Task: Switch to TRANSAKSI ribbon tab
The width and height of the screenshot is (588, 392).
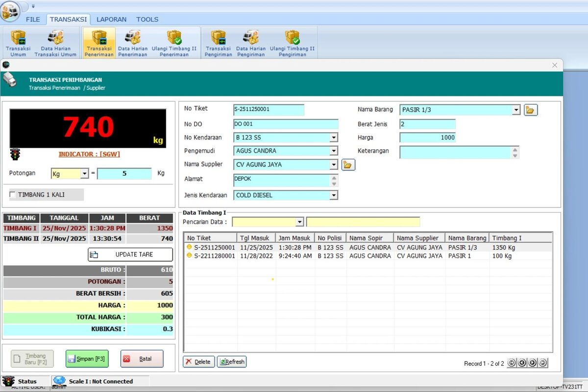Action: 68,20
